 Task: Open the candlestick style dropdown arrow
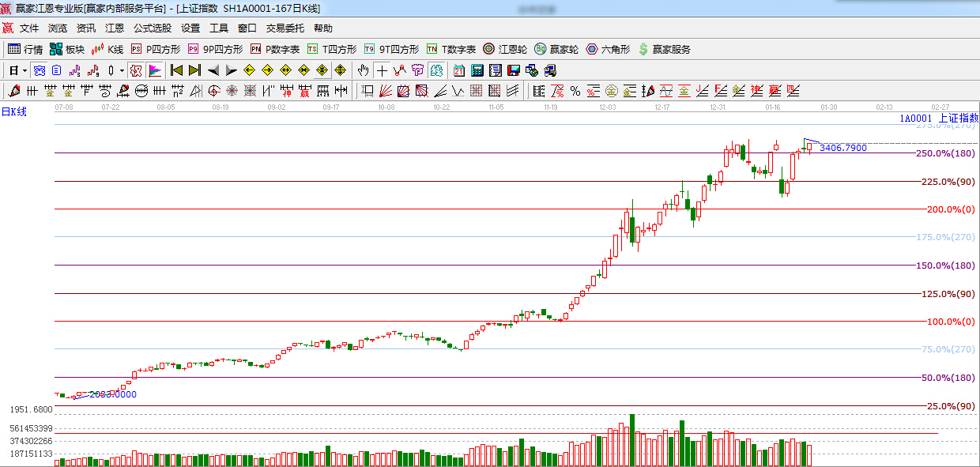tap(122, 70)
